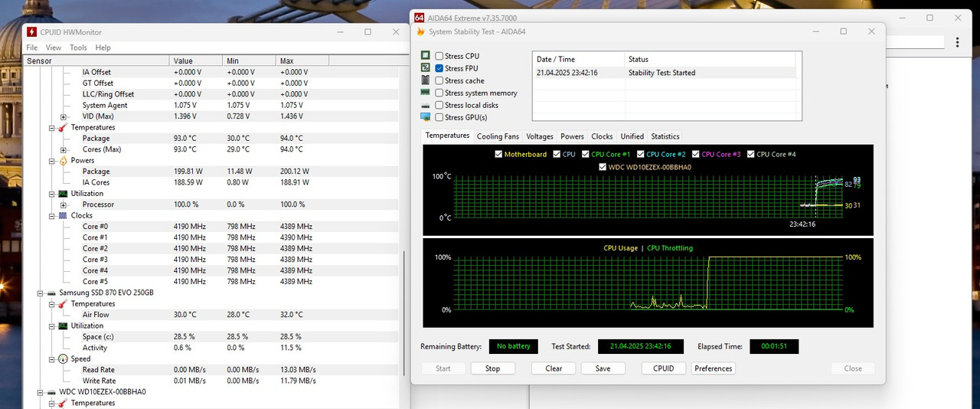The height and width of the screenshot is (409, 980).
Task: Click the percent icon beside Stress FPU
Action: click(x=426, y=68)
